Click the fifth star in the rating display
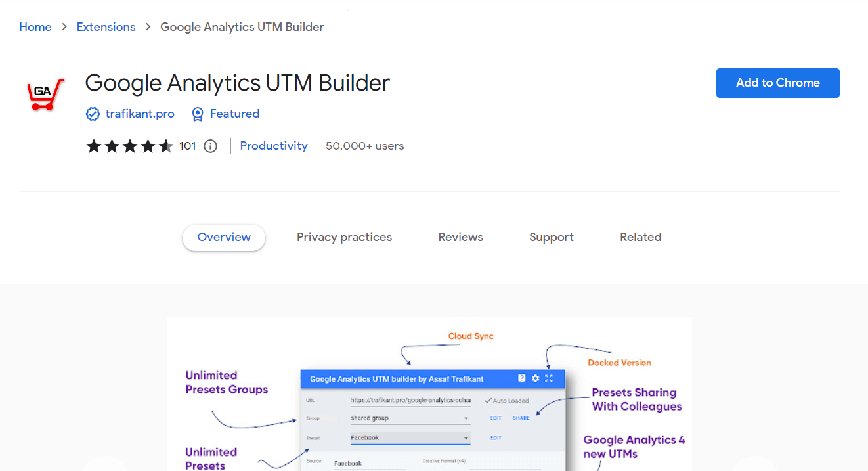The width and height of the screenshot is (868, 471). tap(165, 146)
